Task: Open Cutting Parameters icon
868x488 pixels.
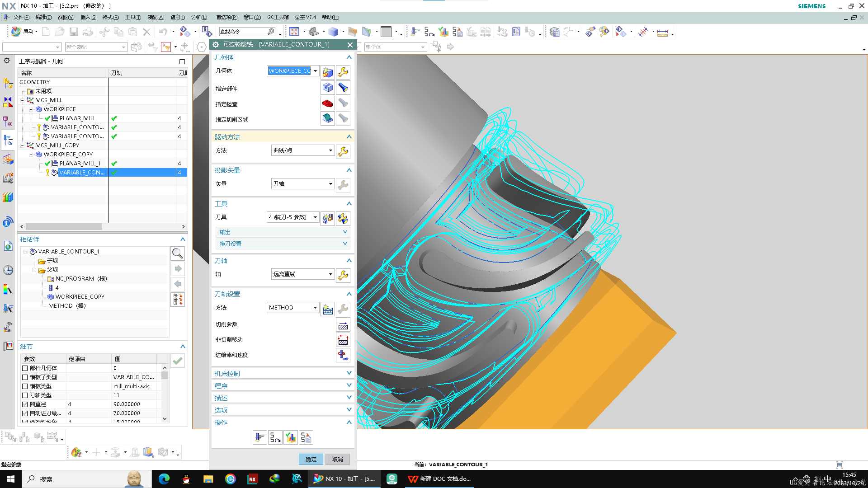Action: click(343, 325)
